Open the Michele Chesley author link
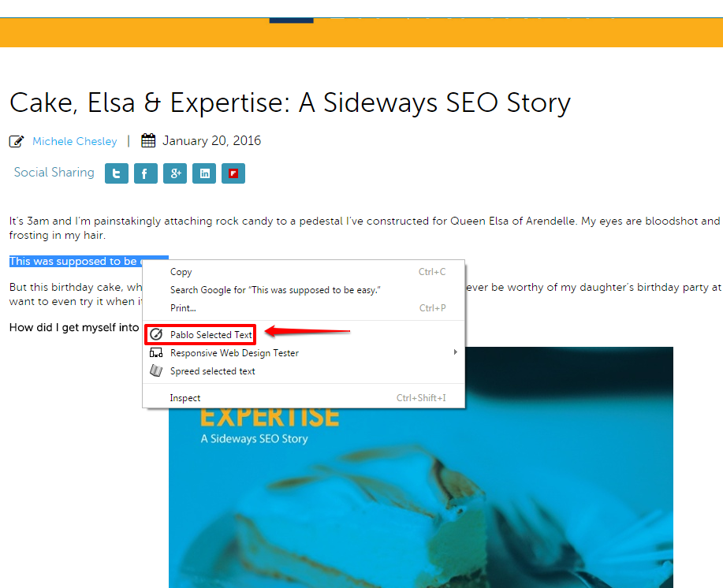Image resolution: width=723 pixels, height=588 pixels. (x=74, y=142)
